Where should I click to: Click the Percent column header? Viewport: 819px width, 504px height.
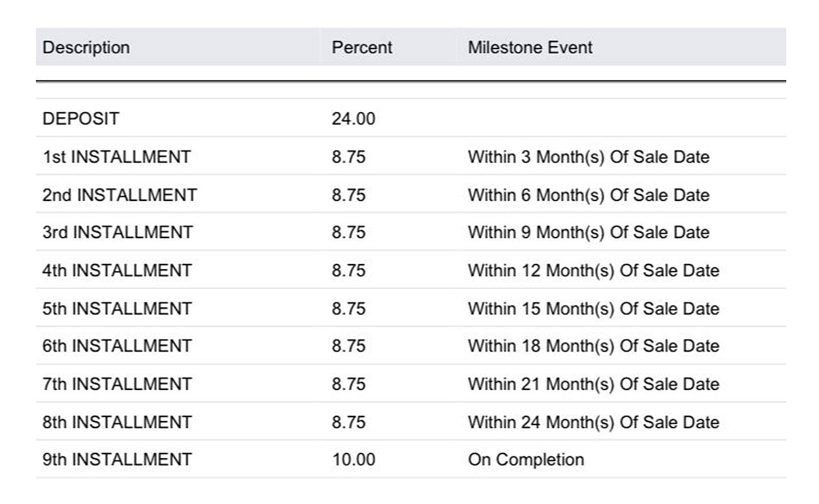tap(362, 48)
